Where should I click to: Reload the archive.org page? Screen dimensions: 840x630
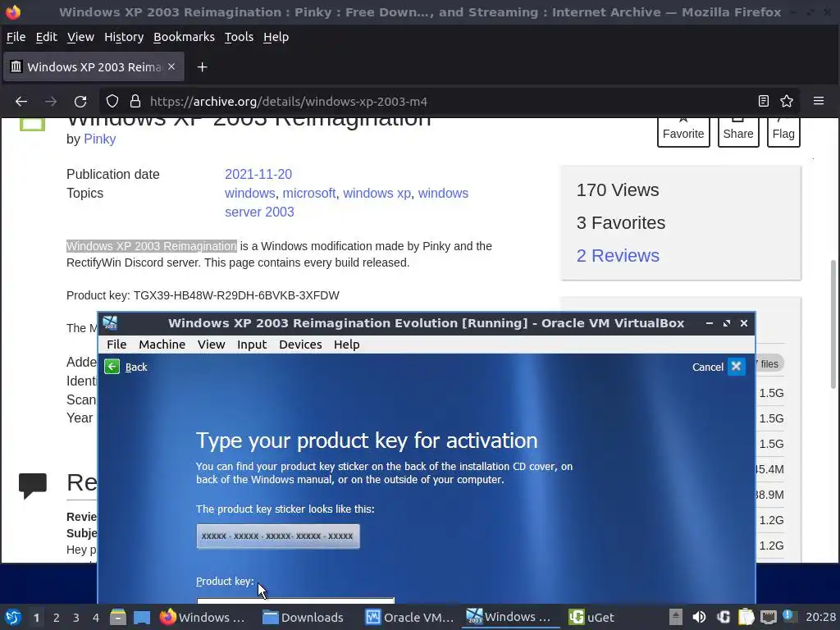80,101
